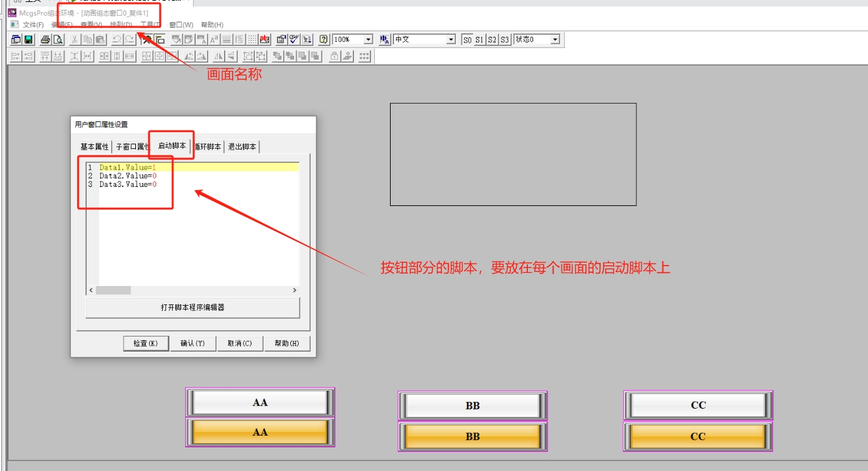Click the grid dots icon on second toolbar row
Image resolution: width=868 pixels, height=471 pixels.
[364, 56]
